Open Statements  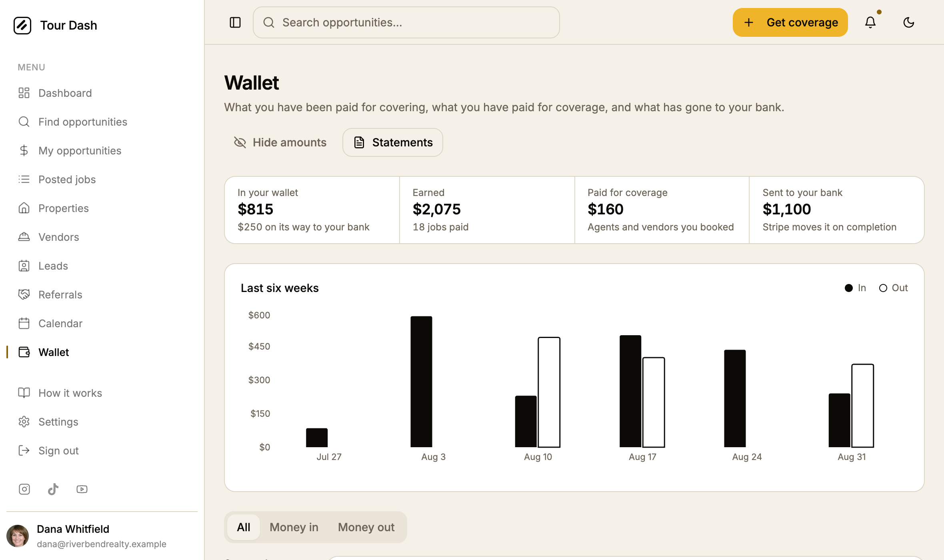393,142
